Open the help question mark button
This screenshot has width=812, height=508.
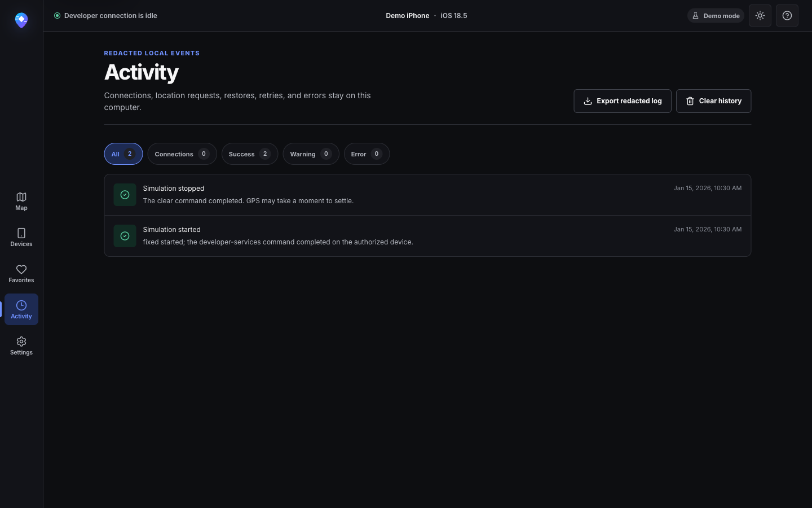pos(787,16)
